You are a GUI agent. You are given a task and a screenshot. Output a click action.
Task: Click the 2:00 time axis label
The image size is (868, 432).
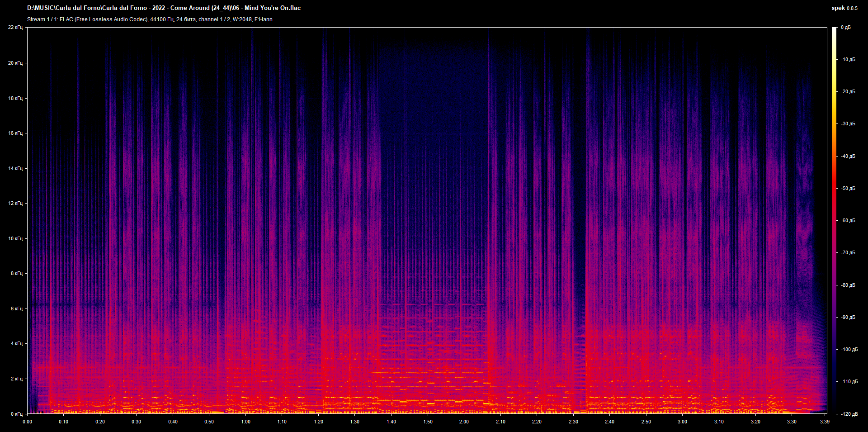(x=464, y=422)
